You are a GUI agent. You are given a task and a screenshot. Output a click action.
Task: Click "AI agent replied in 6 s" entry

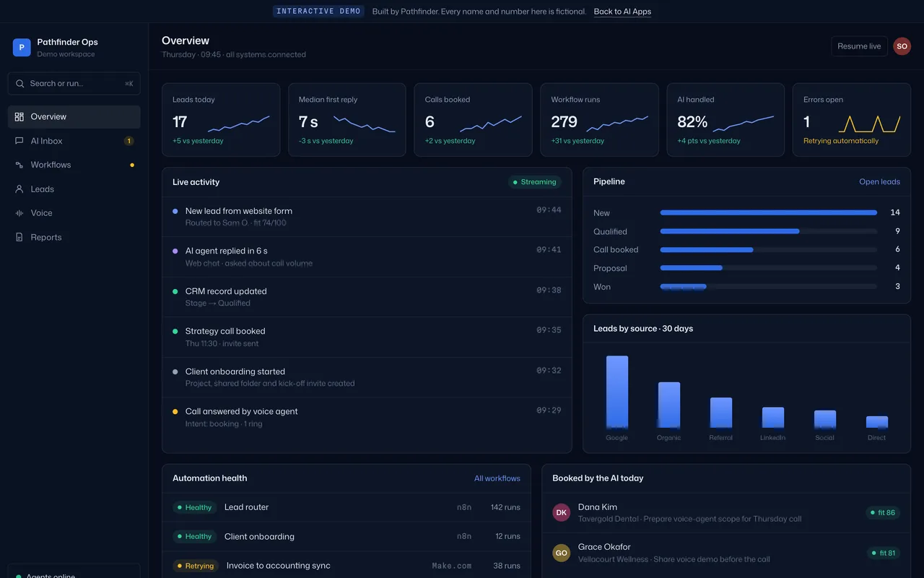[x=367, y=257]
